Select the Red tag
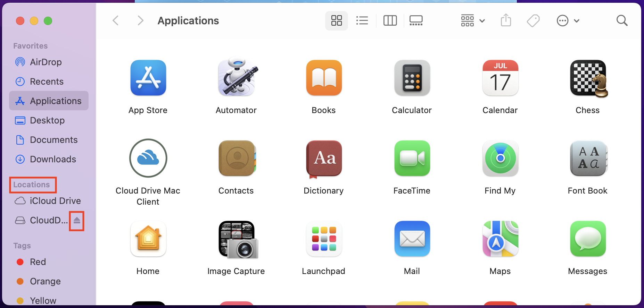Viewport: 644px width, 308px height. point(49,262)
